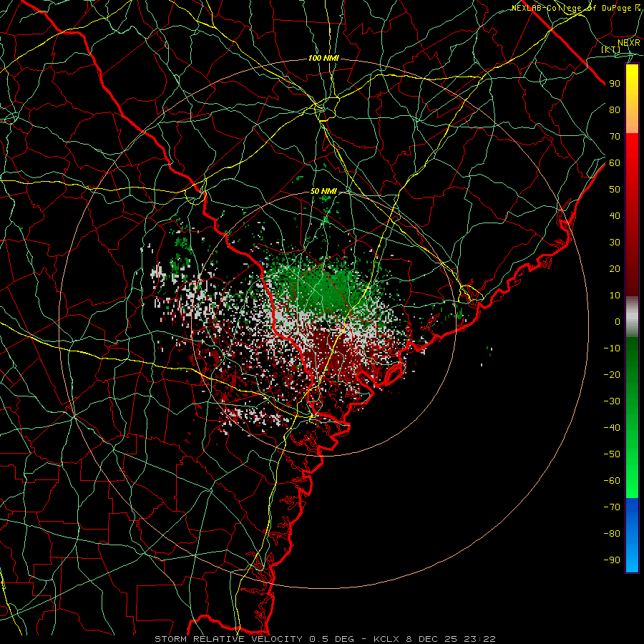
Task: Click the blue bottom segment of the color bar
Action: point(632,535)
